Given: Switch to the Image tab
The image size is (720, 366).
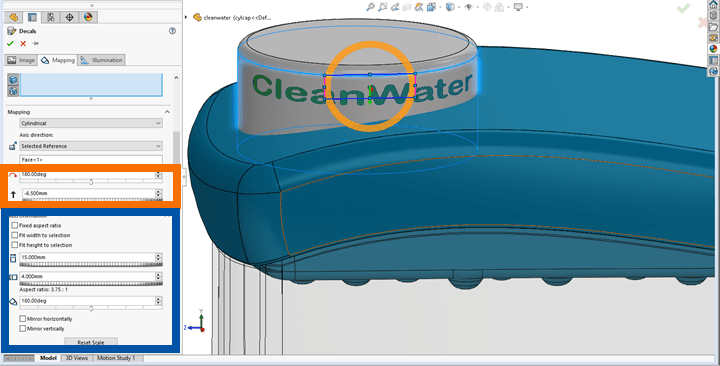Looking at the screenshot, I should pos(21,60).
